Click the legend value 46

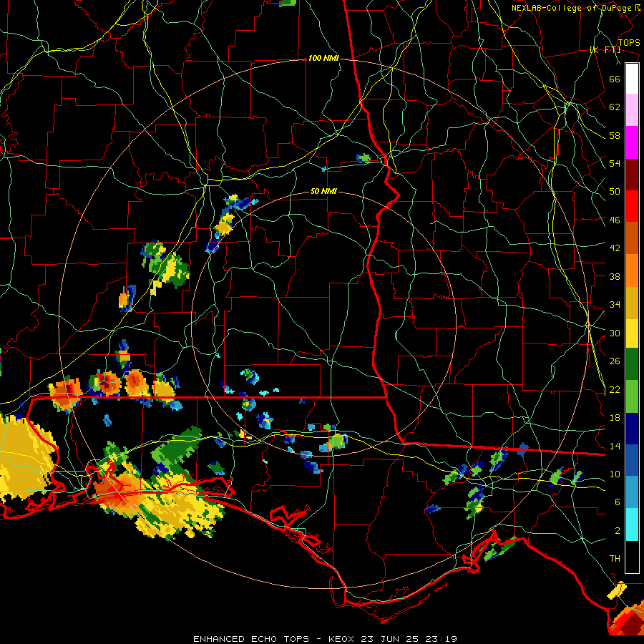click(x=615, y=220)
